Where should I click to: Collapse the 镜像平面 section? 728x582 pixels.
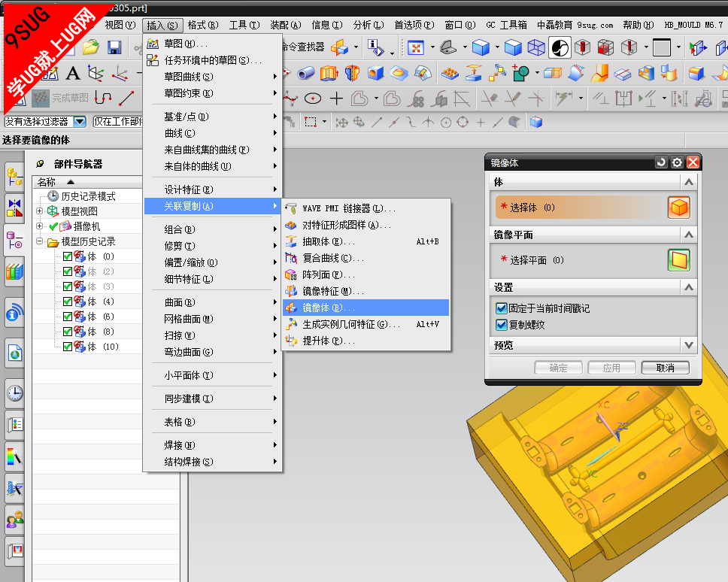click(x=689, y=235)
